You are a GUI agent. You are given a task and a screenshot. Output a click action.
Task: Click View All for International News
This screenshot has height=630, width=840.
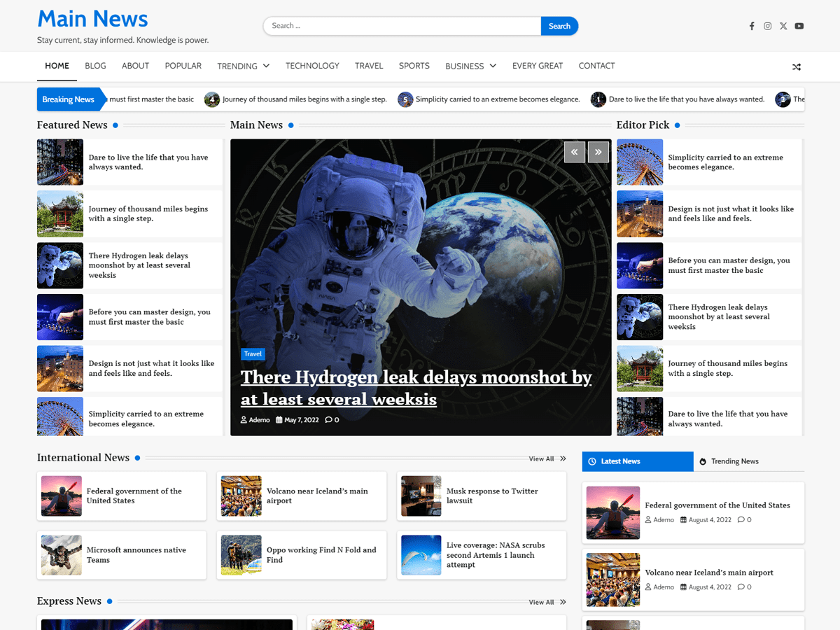click(x=543, y=458)
